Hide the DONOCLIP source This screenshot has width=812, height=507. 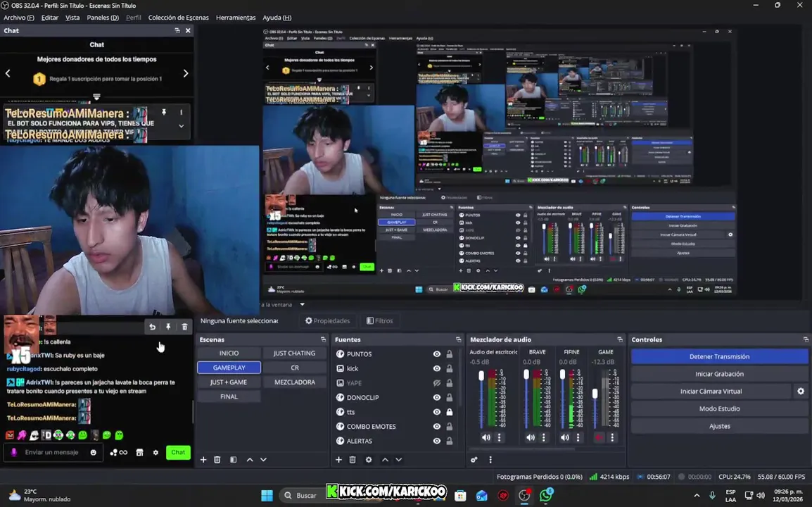point(437,398)
